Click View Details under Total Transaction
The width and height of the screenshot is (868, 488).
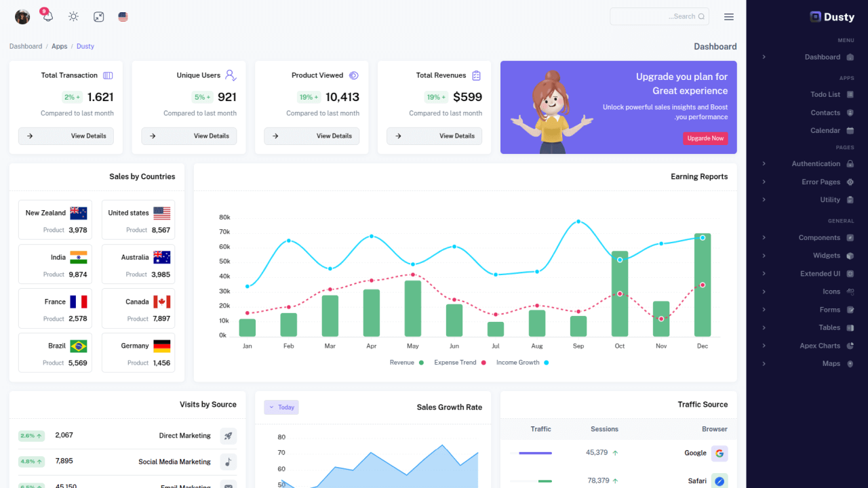[x=66, y=136]
